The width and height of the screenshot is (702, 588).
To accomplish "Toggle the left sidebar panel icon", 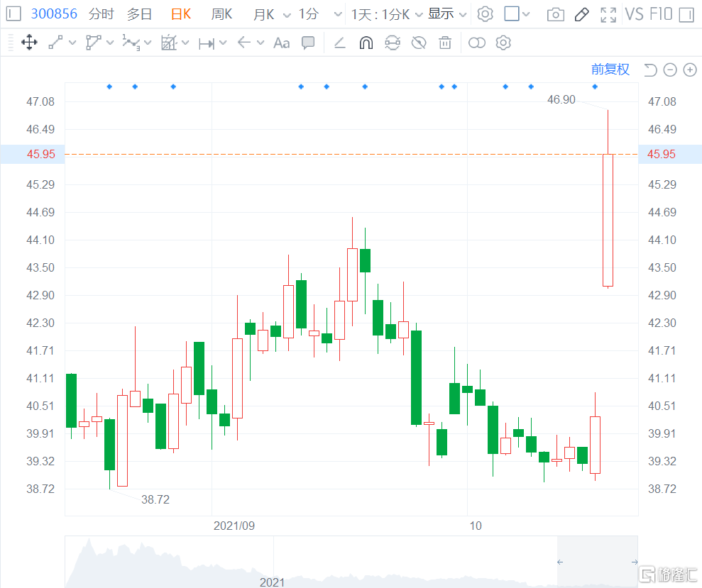I will pyautogui.click(x=13, y=14).
